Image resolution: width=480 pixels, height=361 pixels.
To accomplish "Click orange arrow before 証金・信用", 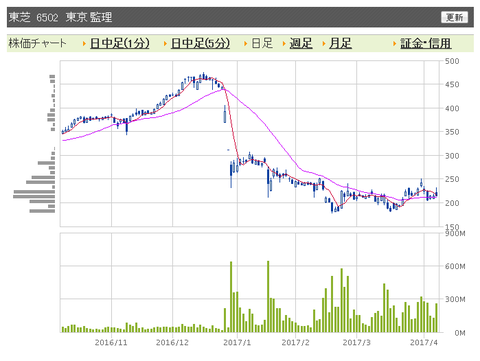I will (x=395, y=44).
